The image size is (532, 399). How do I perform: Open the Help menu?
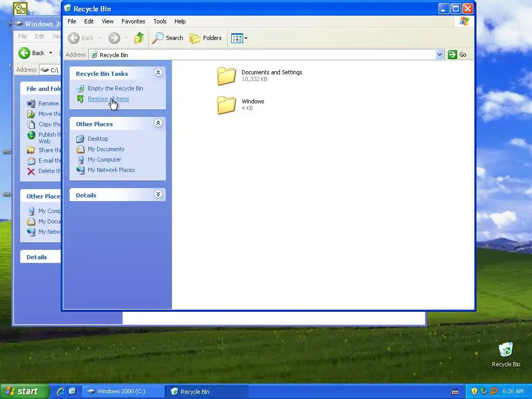180,21
